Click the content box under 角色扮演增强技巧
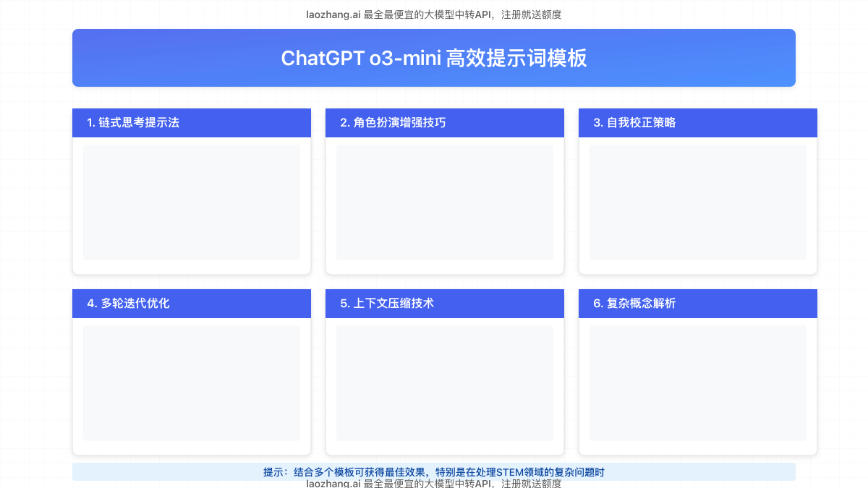 [445, 202]
